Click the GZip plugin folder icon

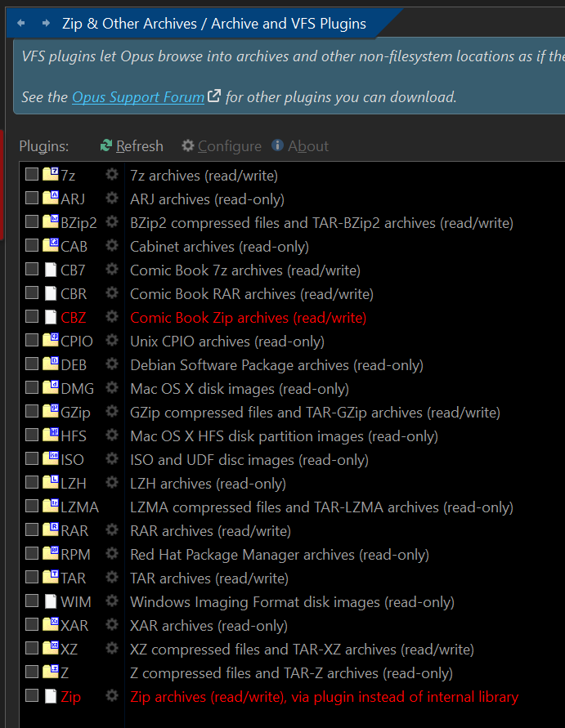(51, 413)
